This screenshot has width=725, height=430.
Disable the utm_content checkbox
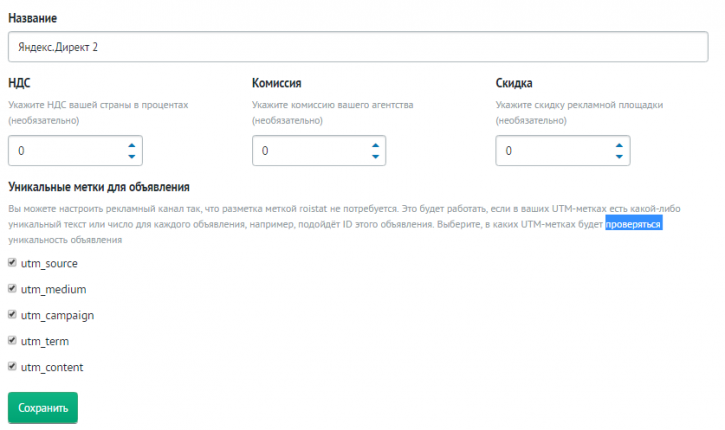coord(12,366)
